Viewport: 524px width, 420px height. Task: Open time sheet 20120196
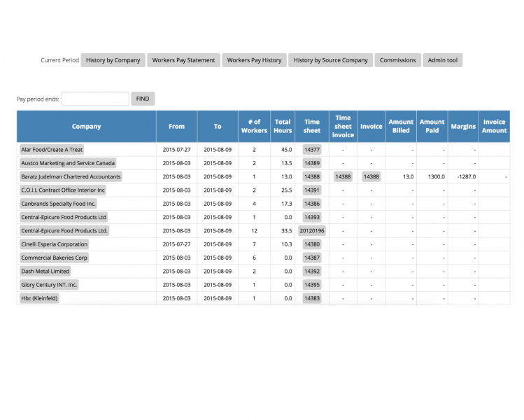(x=312, y=231)
